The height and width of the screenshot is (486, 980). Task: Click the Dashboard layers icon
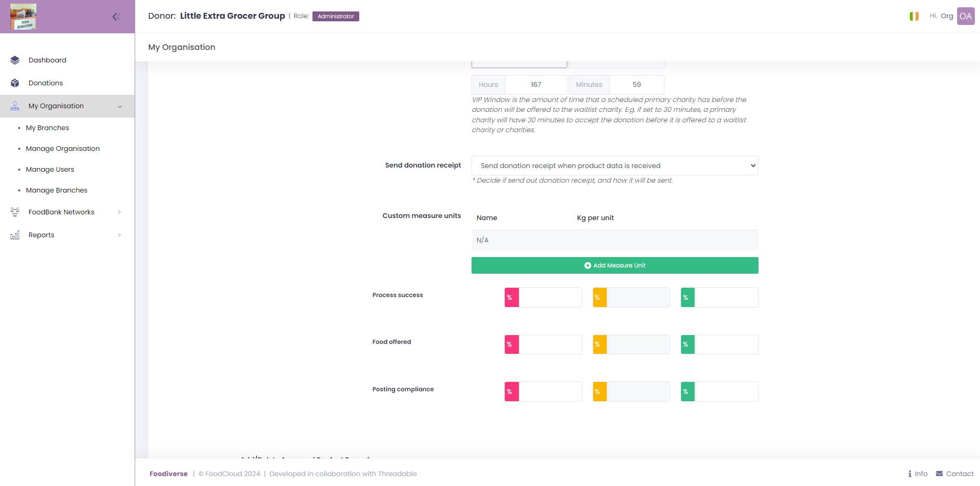(15, 60)
